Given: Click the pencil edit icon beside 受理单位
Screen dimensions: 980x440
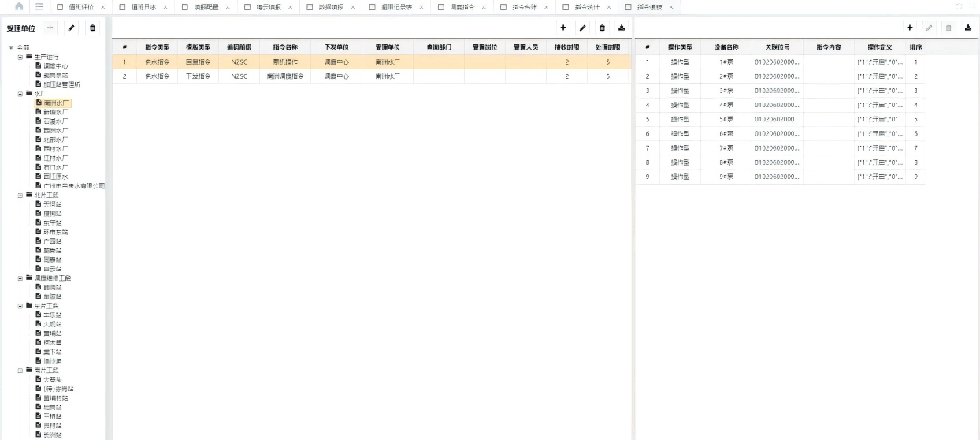Looking at the screenshot, I should click(71, 28).
